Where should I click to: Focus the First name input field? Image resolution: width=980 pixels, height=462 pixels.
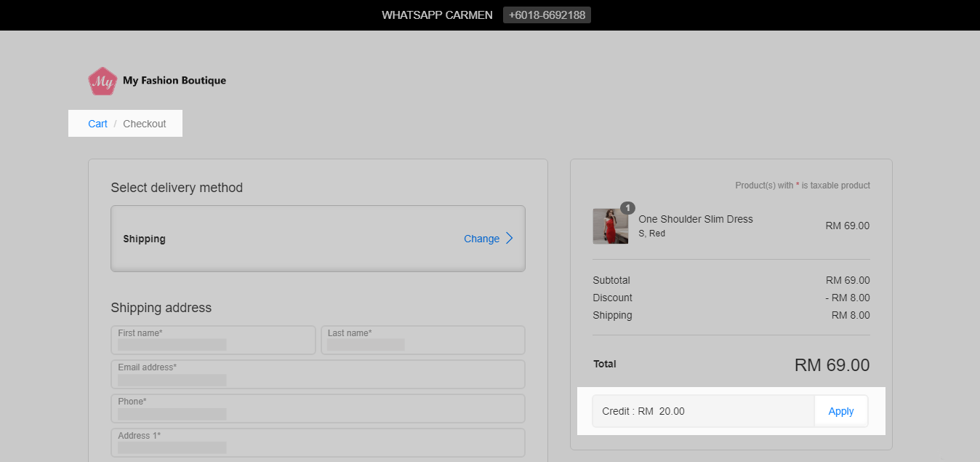click(x=213, y=340)
